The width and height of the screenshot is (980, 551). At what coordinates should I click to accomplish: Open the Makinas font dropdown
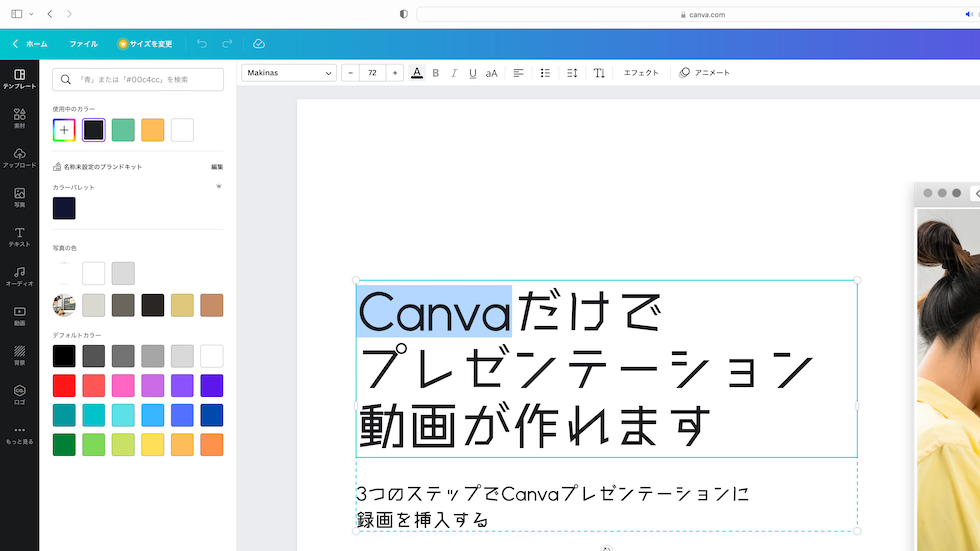pyautogui.click(x=289, y=73)
